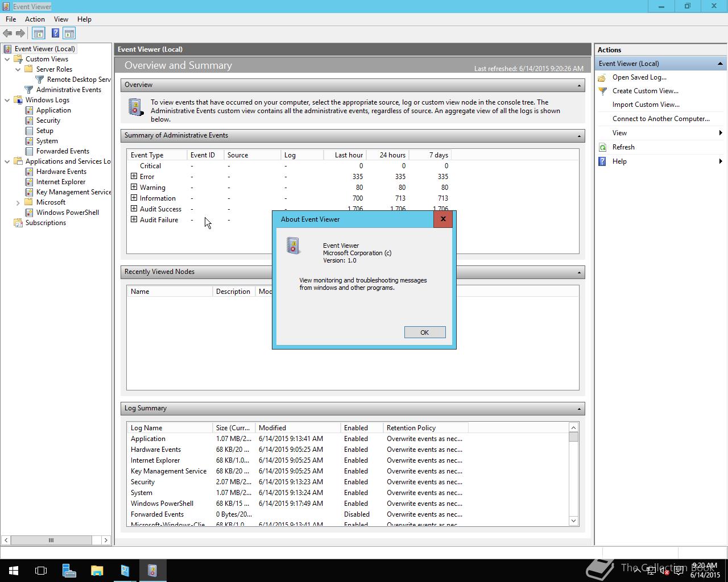This screenshot has height=582, width=728.
Task: Click the Forward arrow toolbar icon
Action: pyautogui.click(x=20, y=34)
